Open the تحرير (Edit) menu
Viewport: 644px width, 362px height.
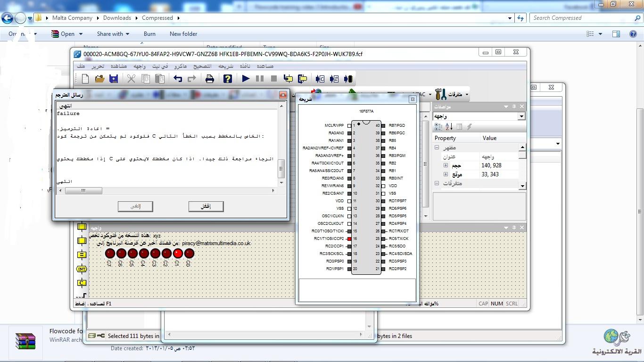coord(98,66)
